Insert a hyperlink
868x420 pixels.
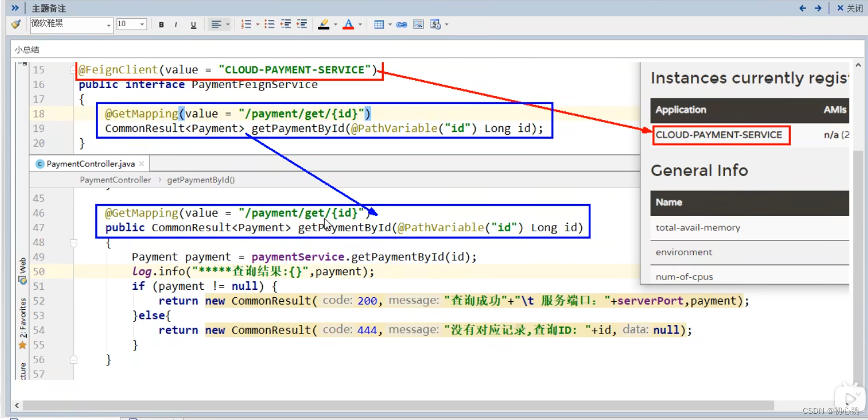pyautogui.click(x=402, y=24)
